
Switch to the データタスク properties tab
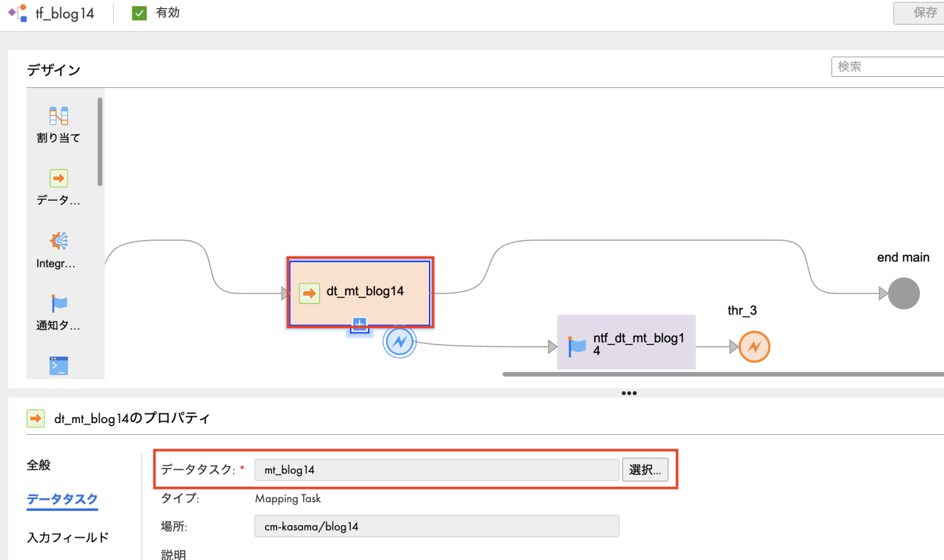coord(61,500)
